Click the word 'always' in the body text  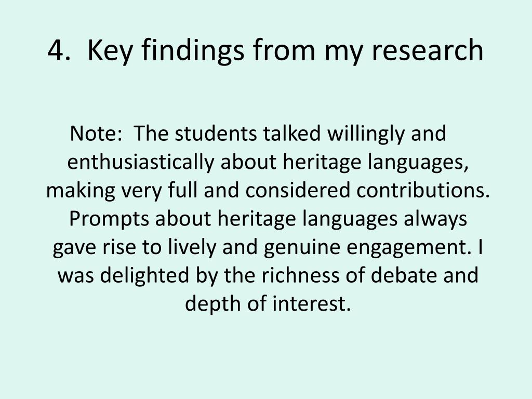[x=435, y=220]
